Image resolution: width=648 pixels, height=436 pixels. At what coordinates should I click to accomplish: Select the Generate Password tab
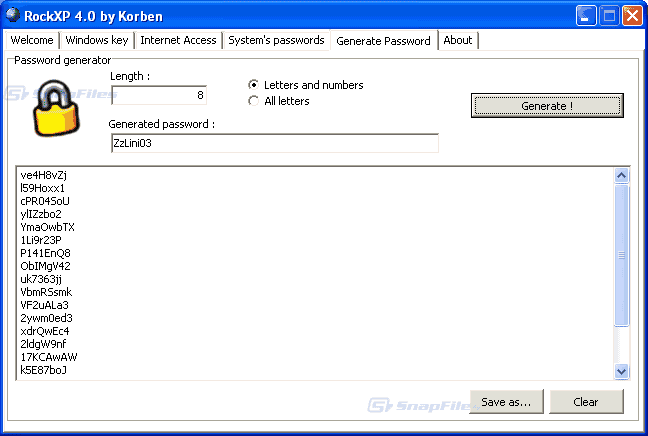pos(383,40)
